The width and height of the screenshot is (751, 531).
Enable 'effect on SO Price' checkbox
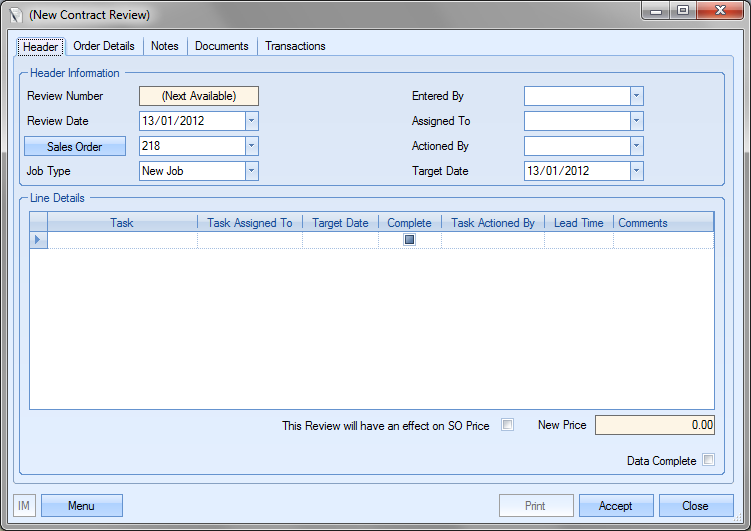click(x=508, y=425)
